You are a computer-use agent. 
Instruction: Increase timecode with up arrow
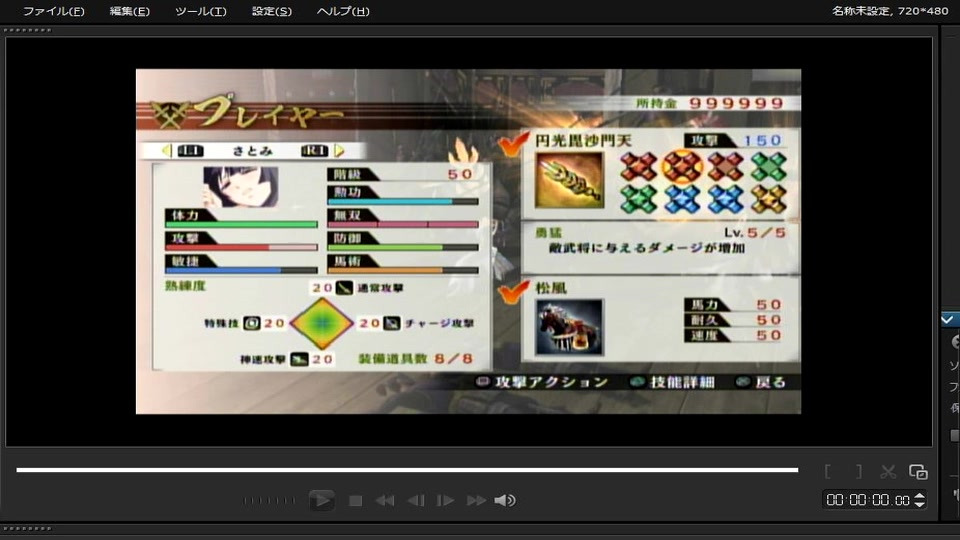point(920,496)
